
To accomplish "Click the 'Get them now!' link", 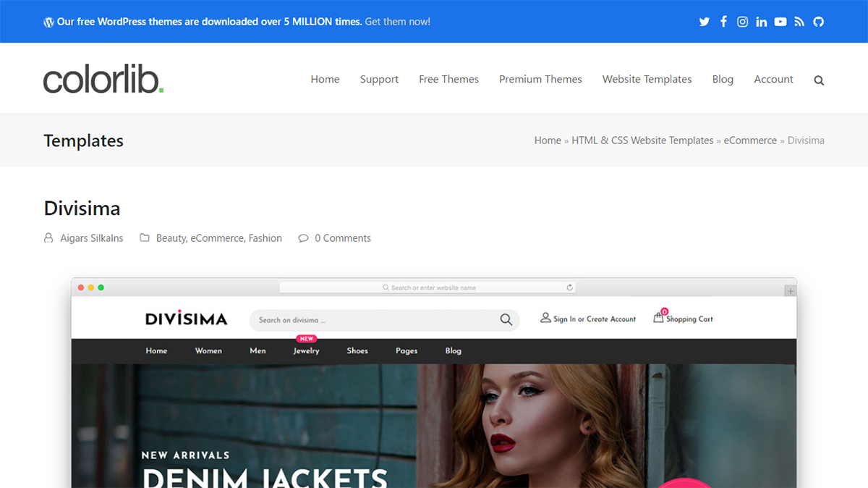I will click(x=397, y=22).
